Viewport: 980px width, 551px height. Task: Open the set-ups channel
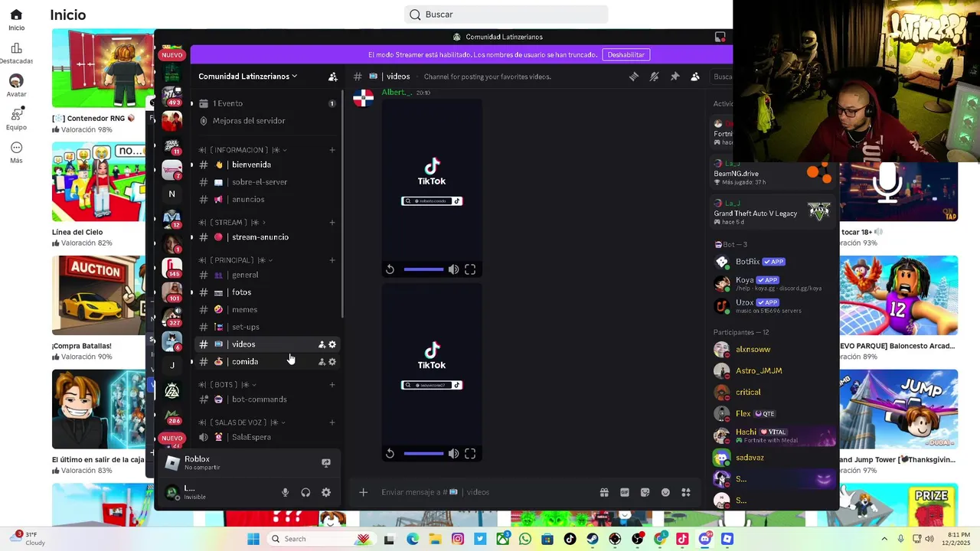(x=266, y=327)
